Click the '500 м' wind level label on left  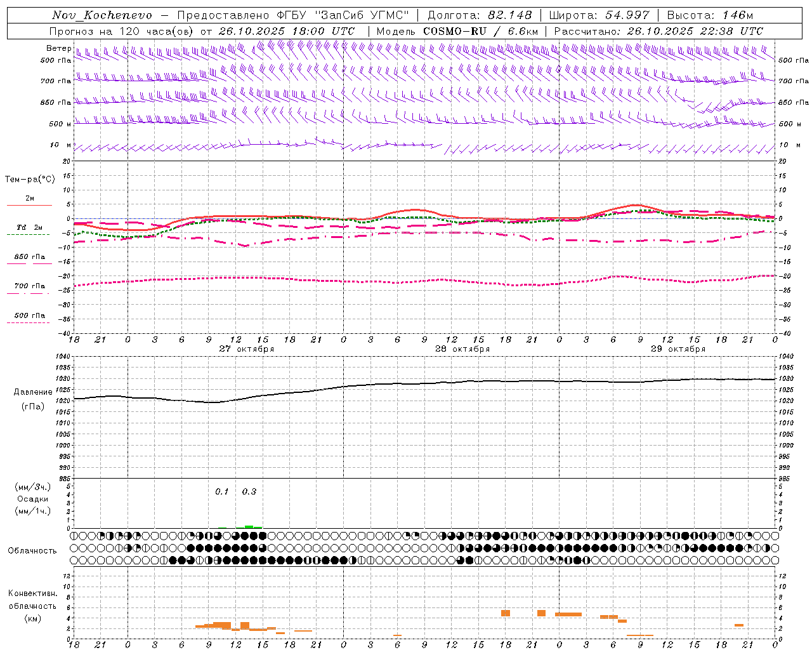60,124
